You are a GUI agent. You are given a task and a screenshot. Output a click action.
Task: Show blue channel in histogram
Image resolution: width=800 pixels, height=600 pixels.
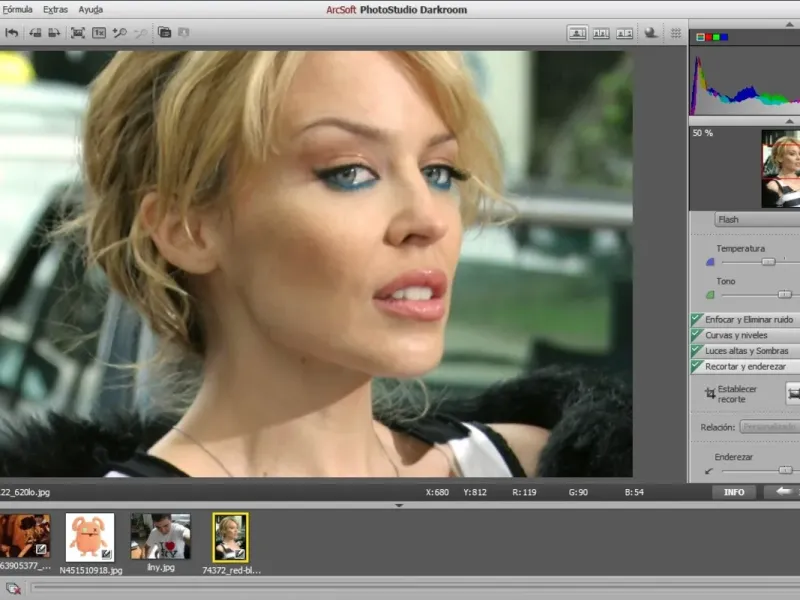pos(724,37)
